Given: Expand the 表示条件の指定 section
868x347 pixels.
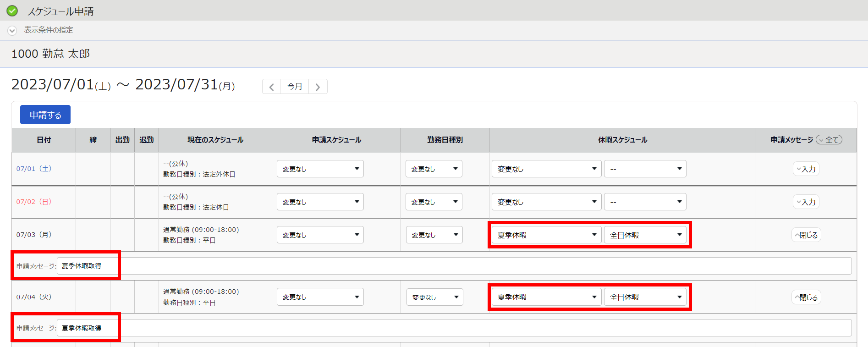Looking at the screenshot, I should (12, 30).
